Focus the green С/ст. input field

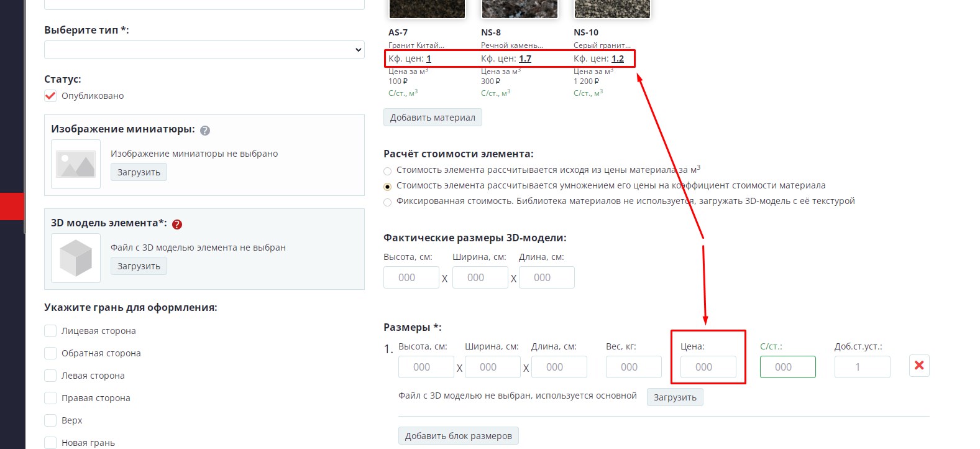click(788, 367)
